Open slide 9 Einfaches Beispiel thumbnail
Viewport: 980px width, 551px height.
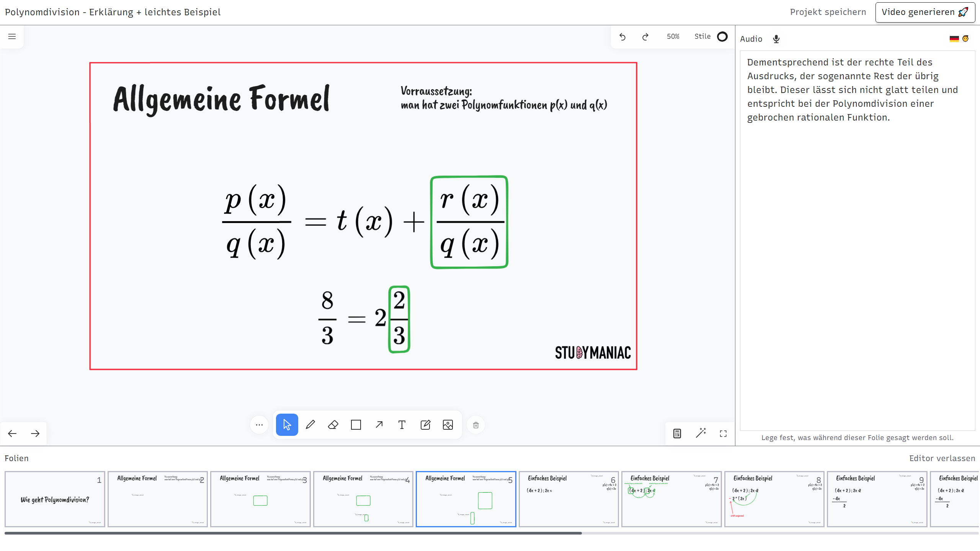click(877, 499)
